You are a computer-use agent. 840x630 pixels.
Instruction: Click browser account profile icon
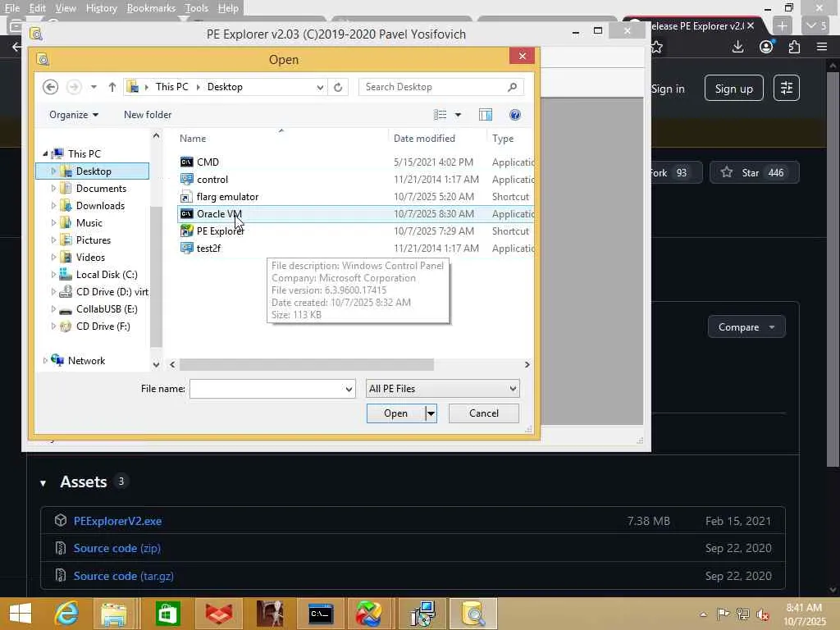pos(767,47)
